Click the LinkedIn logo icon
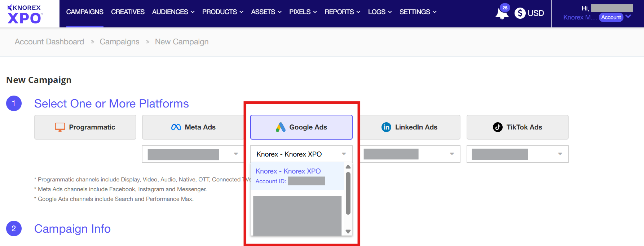This screenshot has height=246, width=644. [386, 127]
